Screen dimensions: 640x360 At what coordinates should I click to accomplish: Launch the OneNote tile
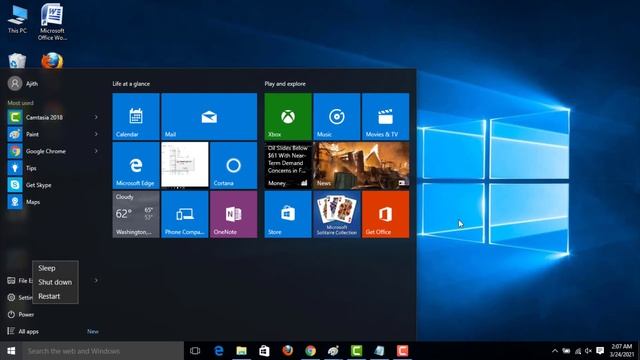(233, 214)
